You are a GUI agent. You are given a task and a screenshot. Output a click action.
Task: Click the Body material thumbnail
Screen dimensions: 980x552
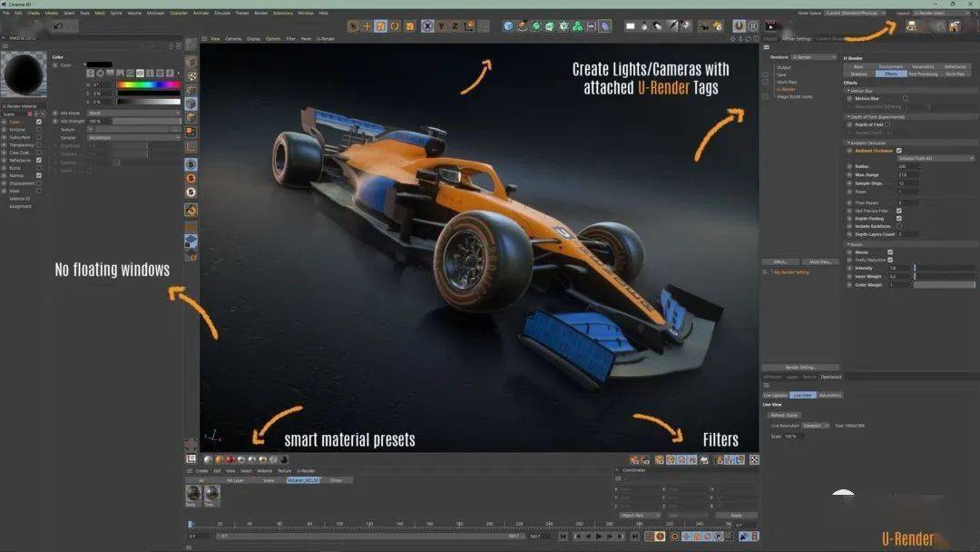191,494
